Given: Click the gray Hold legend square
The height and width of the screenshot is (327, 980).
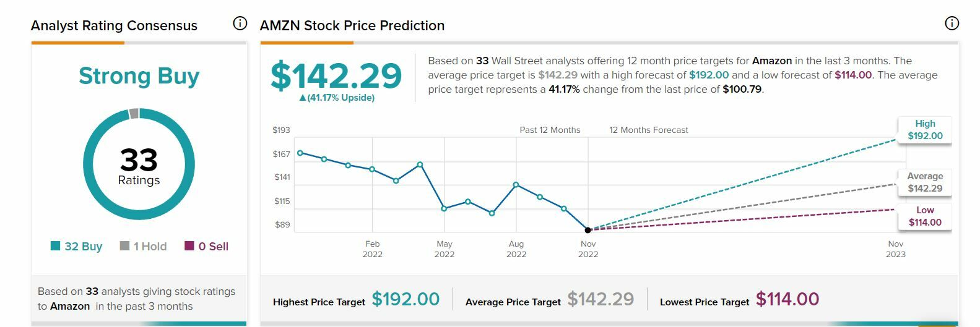Looking at the screenshot, I should [x=124, y=246].
